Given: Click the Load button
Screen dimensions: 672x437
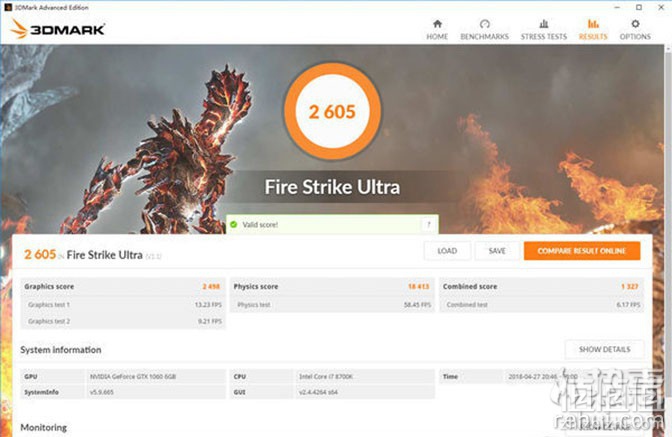Looking at the screenshot, I should [x=447, y=251].
